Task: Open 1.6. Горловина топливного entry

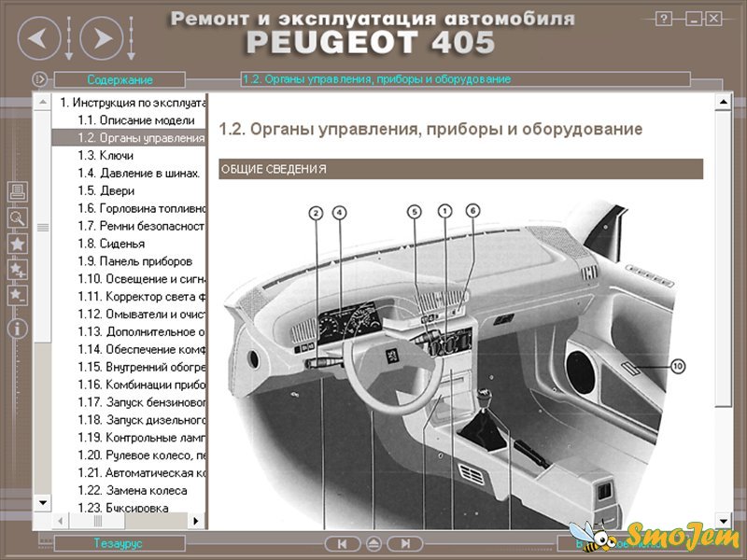Action: 142,208
